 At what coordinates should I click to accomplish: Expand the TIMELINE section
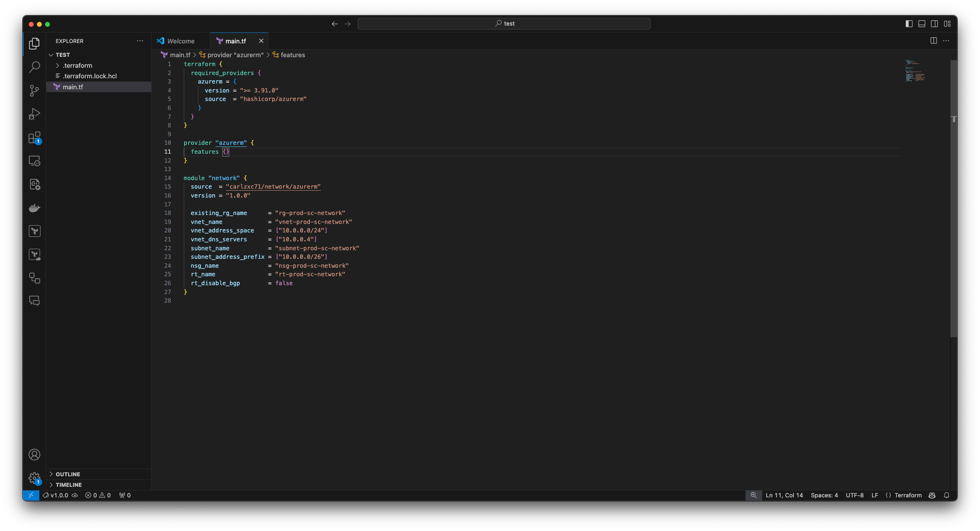(x=69, y=485)
